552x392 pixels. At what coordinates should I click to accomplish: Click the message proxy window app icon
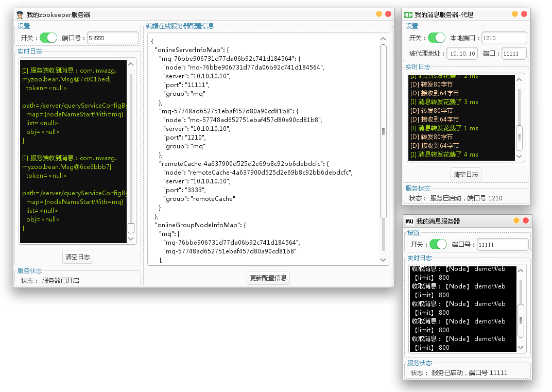(408, 15)
